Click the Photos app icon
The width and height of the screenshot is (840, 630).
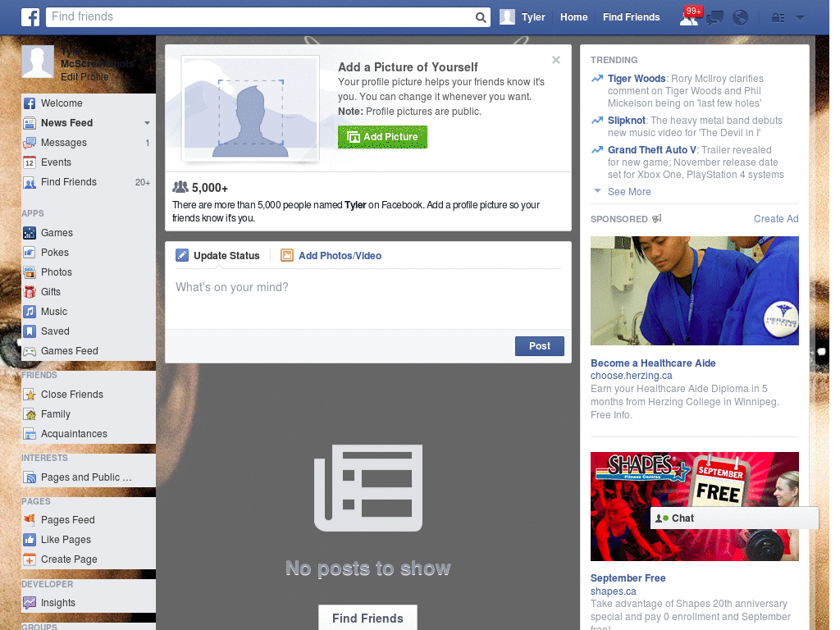[30, 272]
